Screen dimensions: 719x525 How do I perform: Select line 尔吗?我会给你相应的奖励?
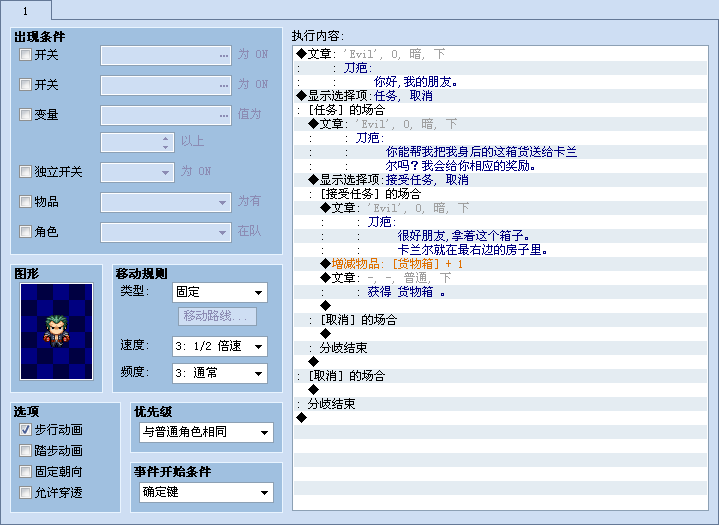501,166
